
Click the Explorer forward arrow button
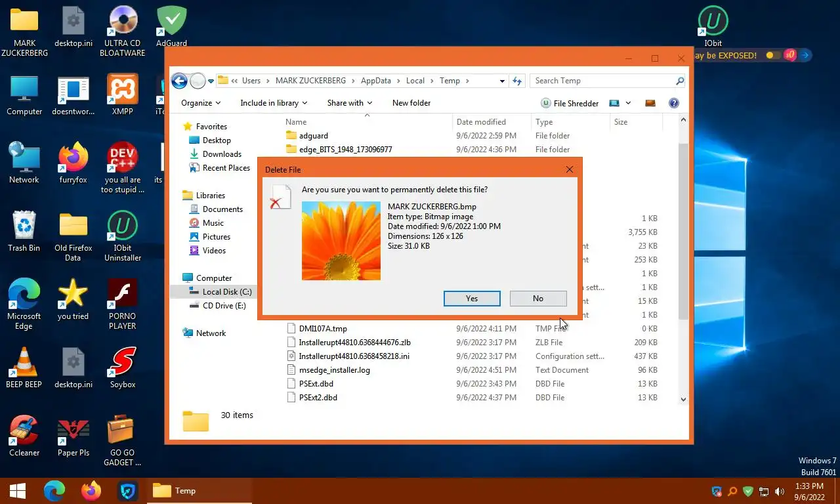point(198,81)
